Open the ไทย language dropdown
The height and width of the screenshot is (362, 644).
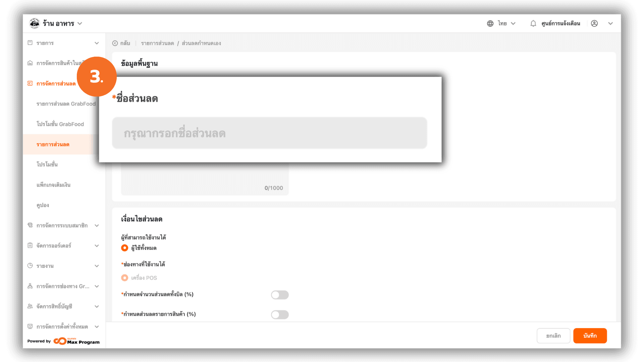tap(506, 23)
